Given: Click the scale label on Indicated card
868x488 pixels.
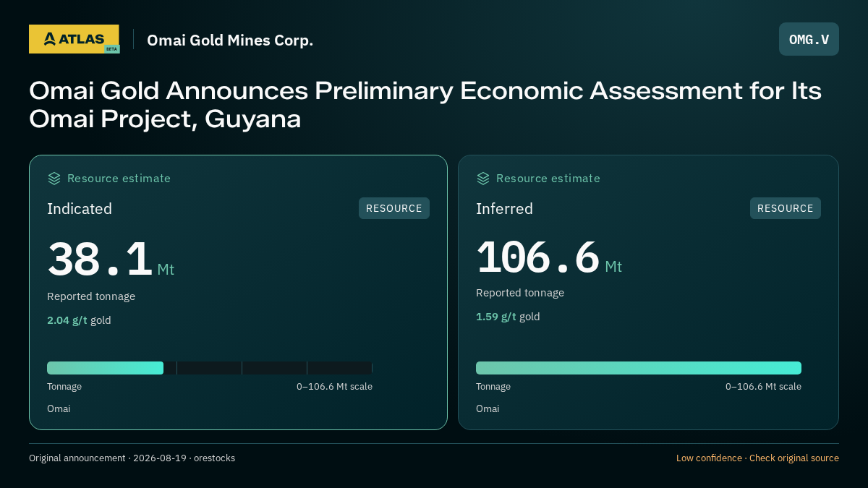Looking at the screenshot, I should 334,387.
